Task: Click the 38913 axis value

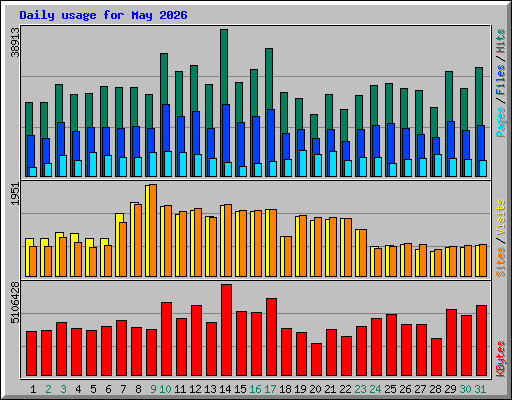Action: tap(15, 42)
